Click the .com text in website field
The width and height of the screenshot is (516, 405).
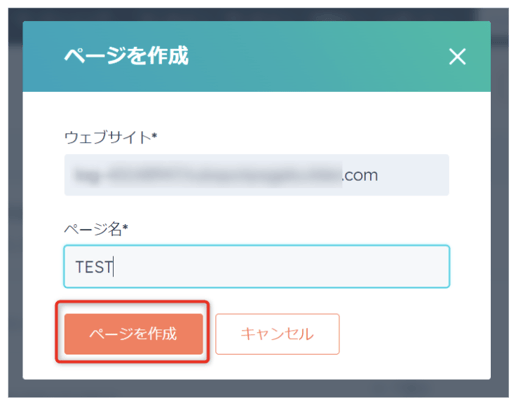360,175
